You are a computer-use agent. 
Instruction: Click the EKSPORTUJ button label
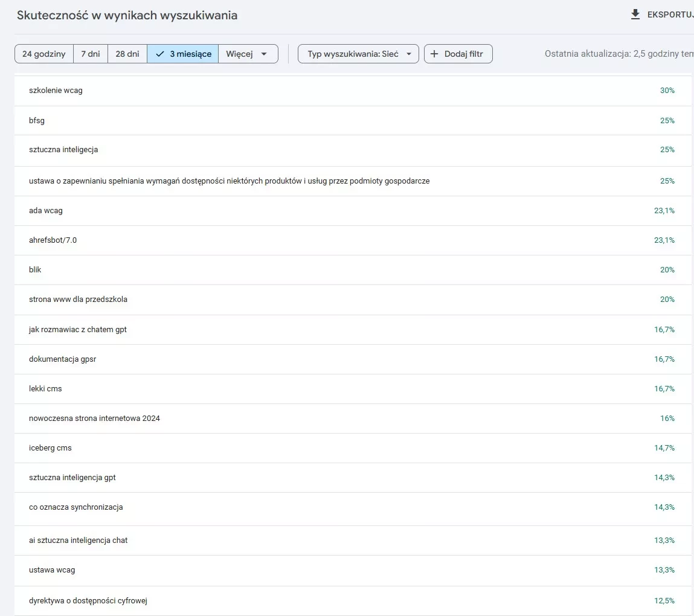[x=670, y=14]
